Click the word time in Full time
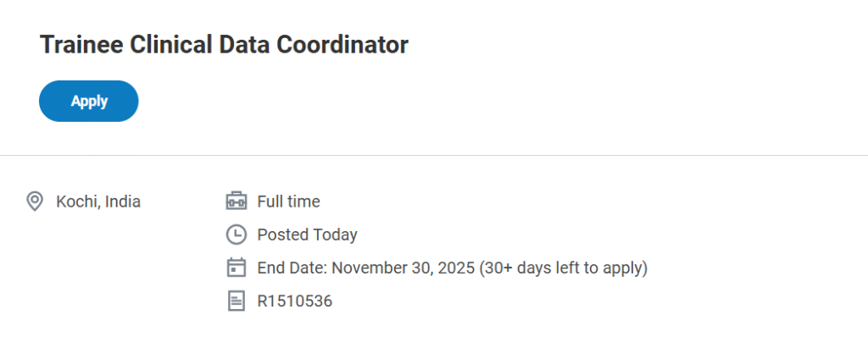 click(x=303, y=202)
